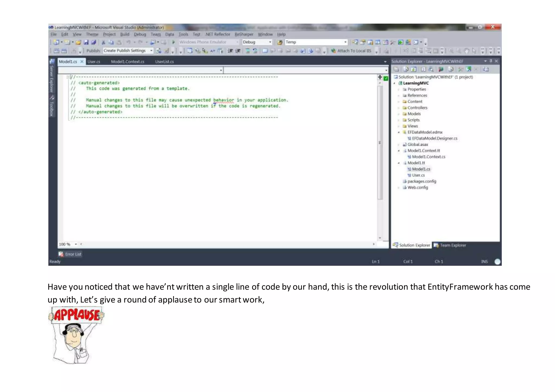Click the Attach To Local IIS button
This screenshot has width=555, height=392.
coord(351,51)
